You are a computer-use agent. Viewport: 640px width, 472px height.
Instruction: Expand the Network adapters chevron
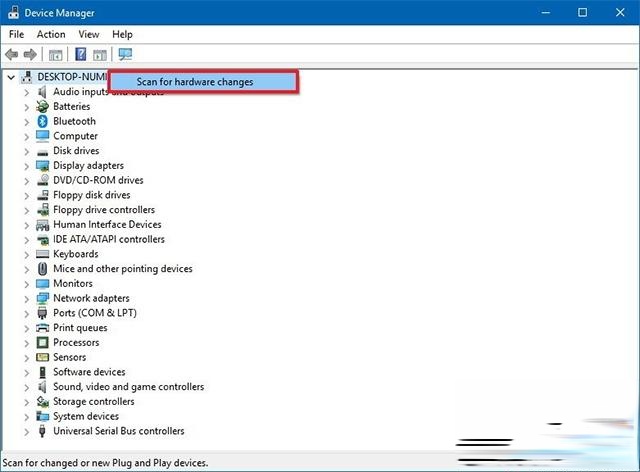27,298
